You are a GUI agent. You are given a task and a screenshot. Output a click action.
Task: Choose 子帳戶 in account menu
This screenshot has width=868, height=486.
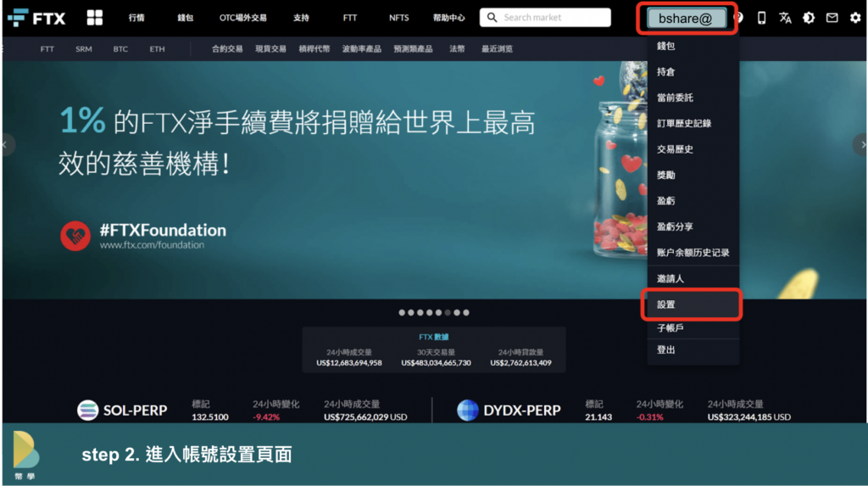693,328
